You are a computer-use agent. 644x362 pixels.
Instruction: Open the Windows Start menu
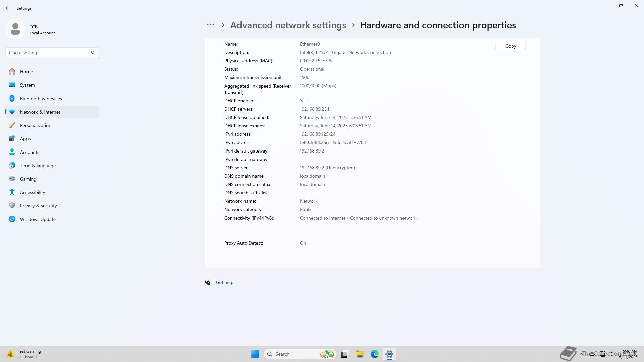tap(255, 354)
